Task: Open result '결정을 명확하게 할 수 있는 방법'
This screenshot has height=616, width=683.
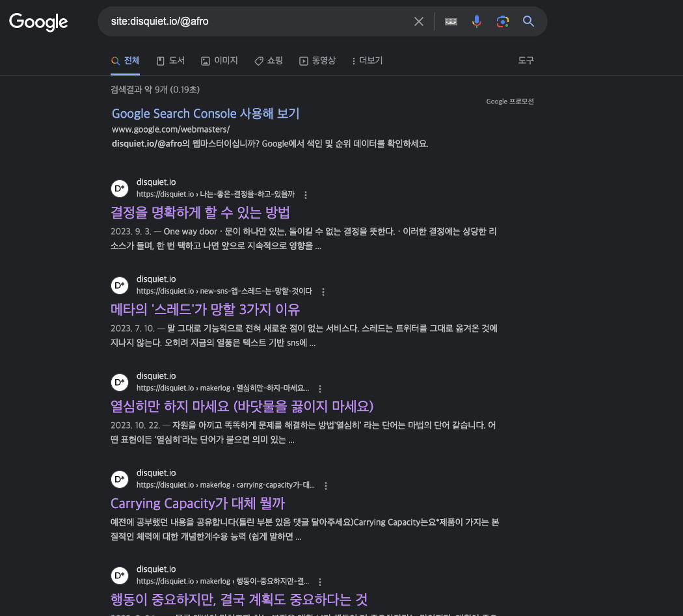Action: click(x=200, y=213)
